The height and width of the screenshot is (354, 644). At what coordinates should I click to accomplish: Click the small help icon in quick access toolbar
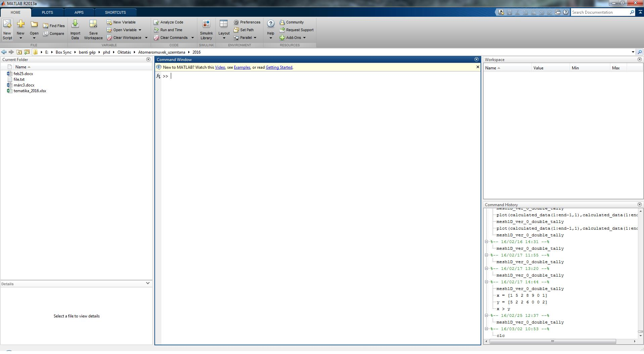pos(566,12)
